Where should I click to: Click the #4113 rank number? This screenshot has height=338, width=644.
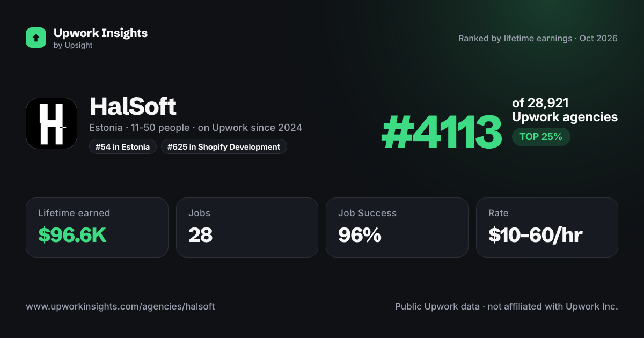pyautogui.click(x=441, y=133)
